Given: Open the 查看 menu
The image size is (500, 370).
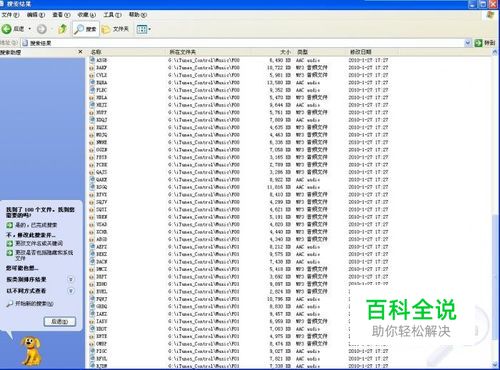Looking at the screenshot, I should (x=61, y=15).
